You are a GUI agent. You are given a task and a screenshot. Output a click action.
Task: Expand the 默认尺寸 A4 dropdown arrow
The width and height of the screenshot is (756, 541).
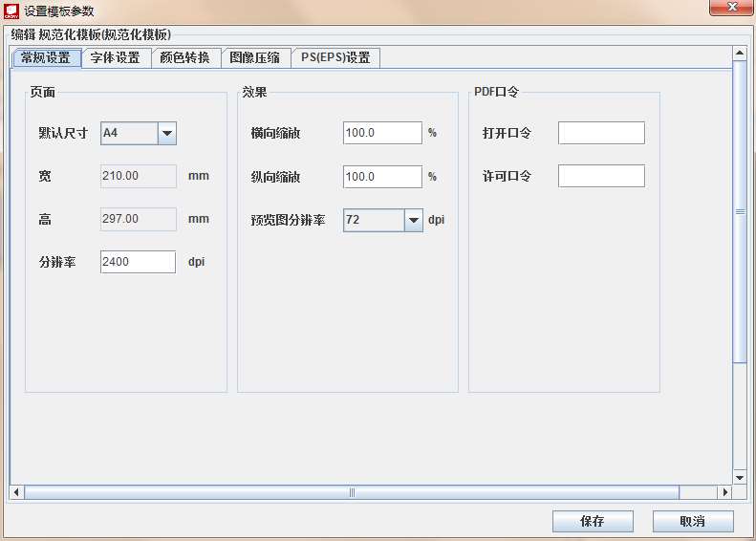[167, 134]
